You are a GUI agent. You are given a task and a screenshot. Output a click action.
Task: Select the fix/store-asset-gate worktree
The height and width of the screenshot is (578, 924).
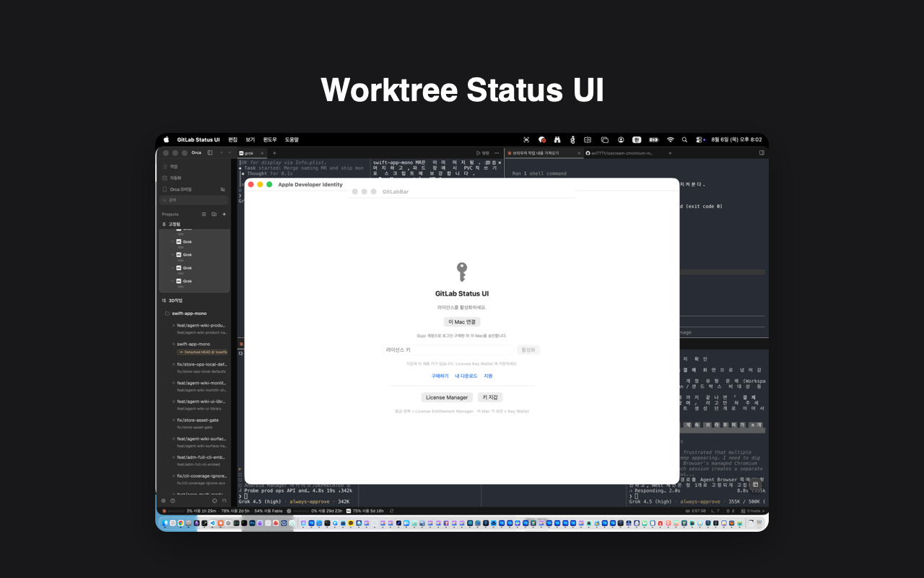pos(199,423)
